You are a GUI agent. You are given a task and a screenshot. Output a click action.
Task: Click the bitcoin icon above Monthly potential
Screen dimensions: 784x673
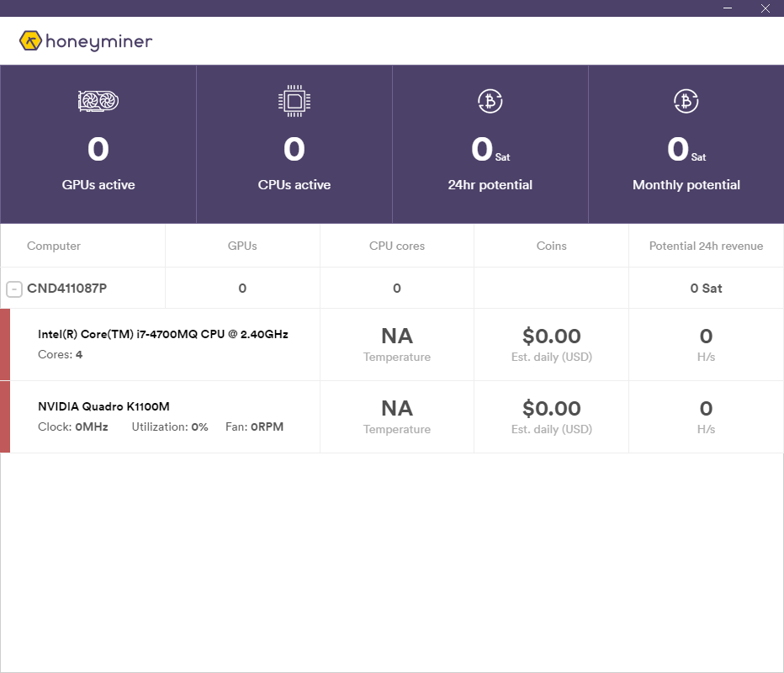coord(686,101)
